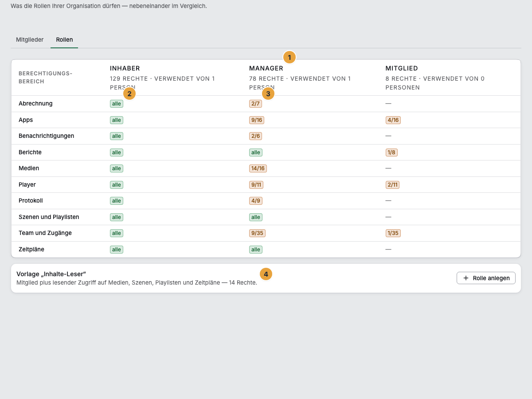Click the 4/9 badge in Protokoll row

pos(256,201)
